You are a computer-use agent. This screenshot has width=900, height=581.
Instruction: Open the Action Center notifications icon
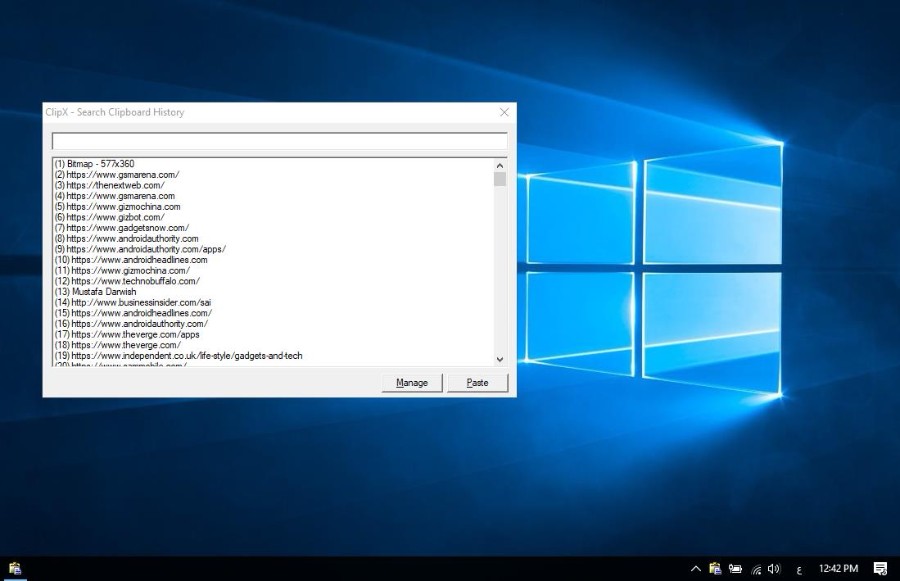click(x=880, y=568)
